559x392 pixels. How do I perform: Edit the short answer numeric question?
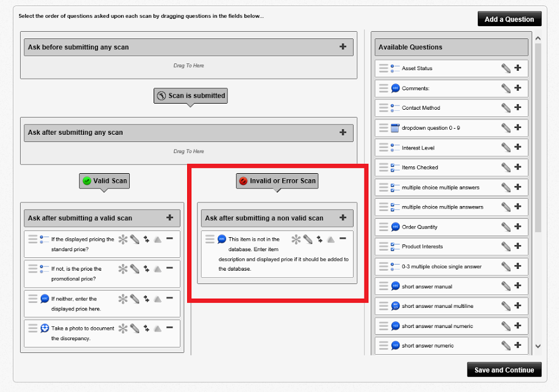pos(506,345)
